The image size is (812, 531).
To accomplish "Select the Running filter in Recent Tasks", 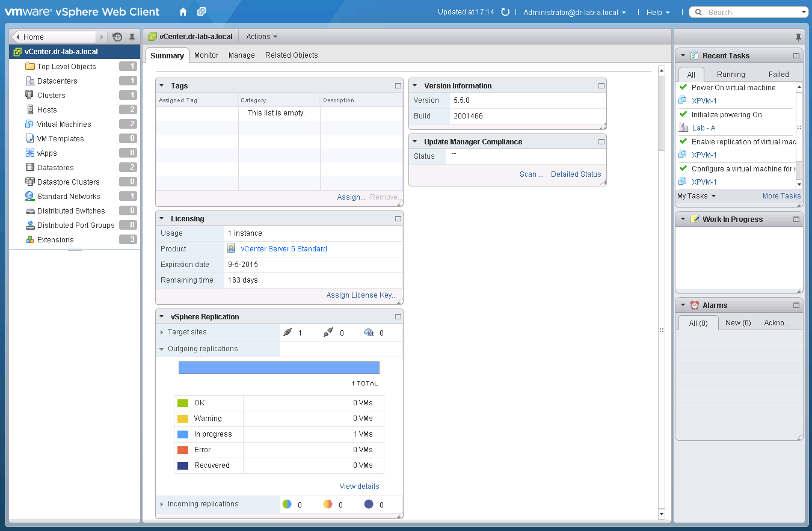I will point(730,74).
